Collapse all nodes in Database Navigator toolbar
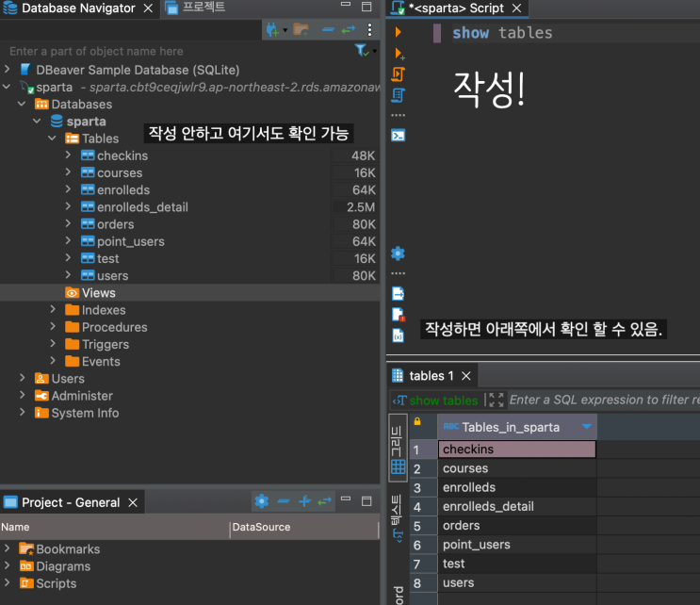This screenshot has height=605, width=700. point(328,29)
